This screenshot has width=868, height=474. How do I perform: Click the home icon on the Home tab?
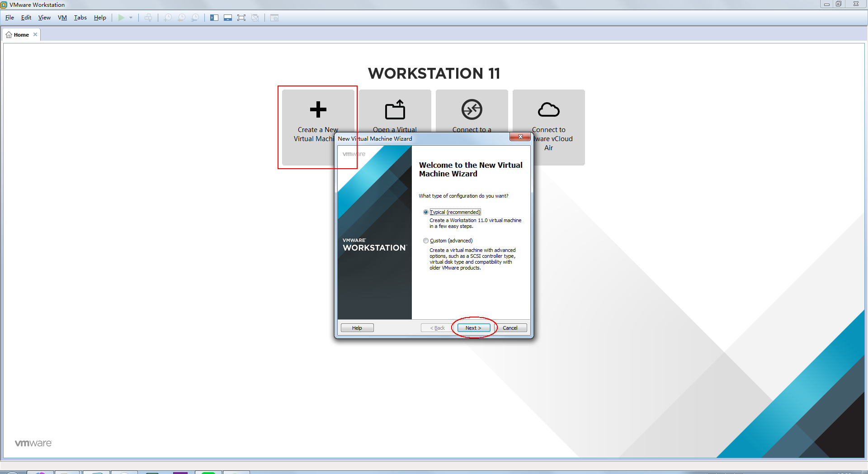[9, 35]
